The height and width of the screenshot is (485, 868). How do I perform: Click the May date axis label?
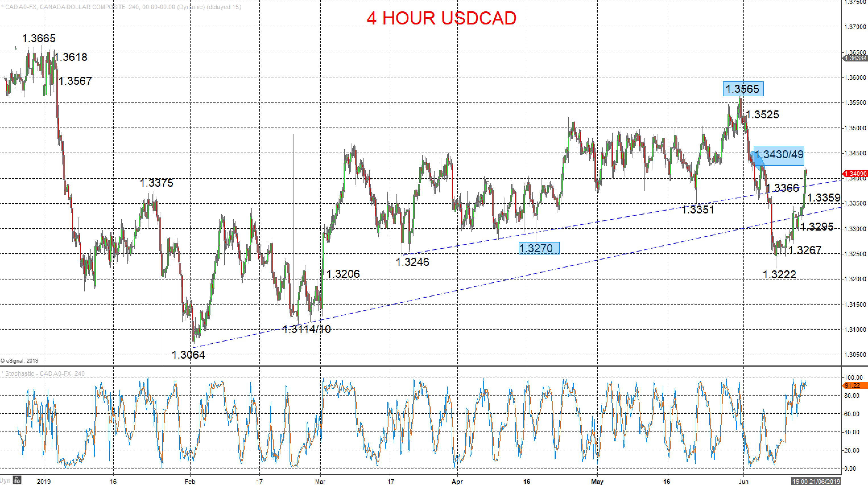(597, 482)
